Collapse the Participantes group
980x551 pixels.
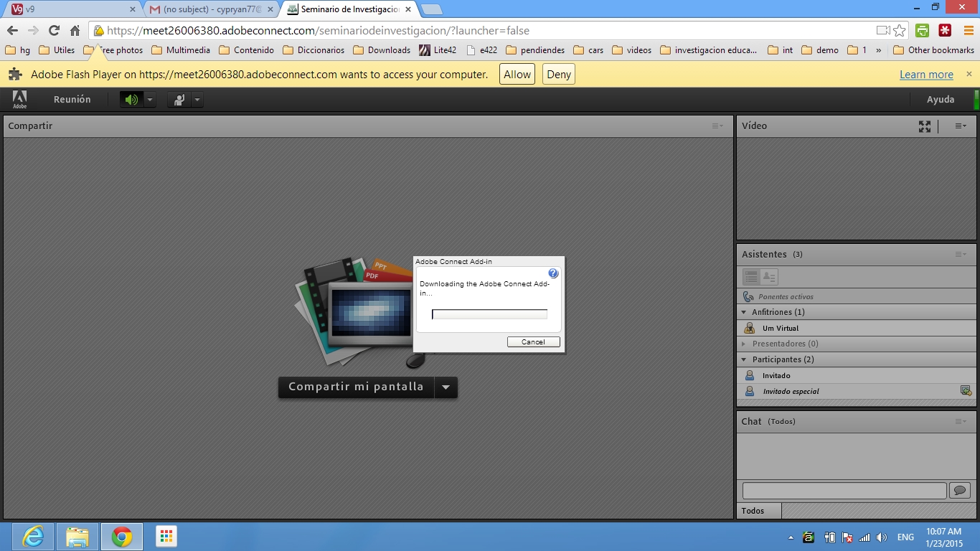click(x=744, y=359)
